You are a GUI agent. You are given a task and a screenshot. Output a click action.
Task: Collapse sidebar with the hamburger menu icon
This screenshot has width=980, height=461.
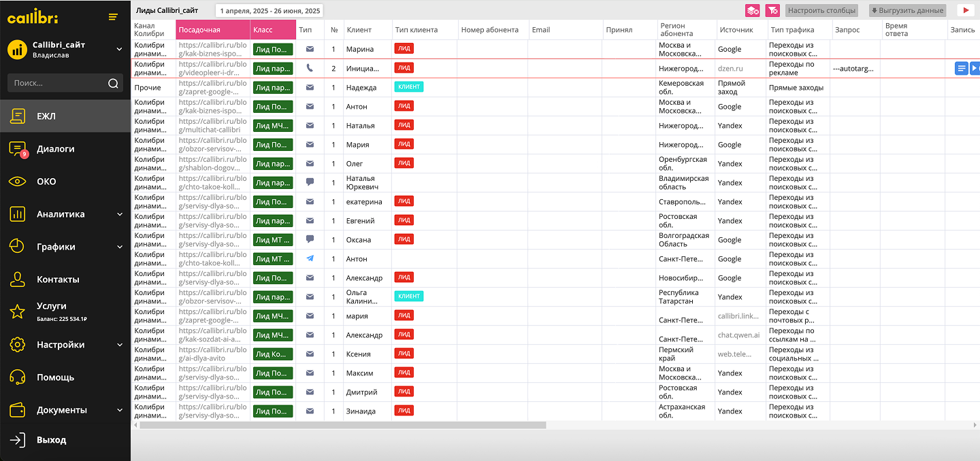113,17
